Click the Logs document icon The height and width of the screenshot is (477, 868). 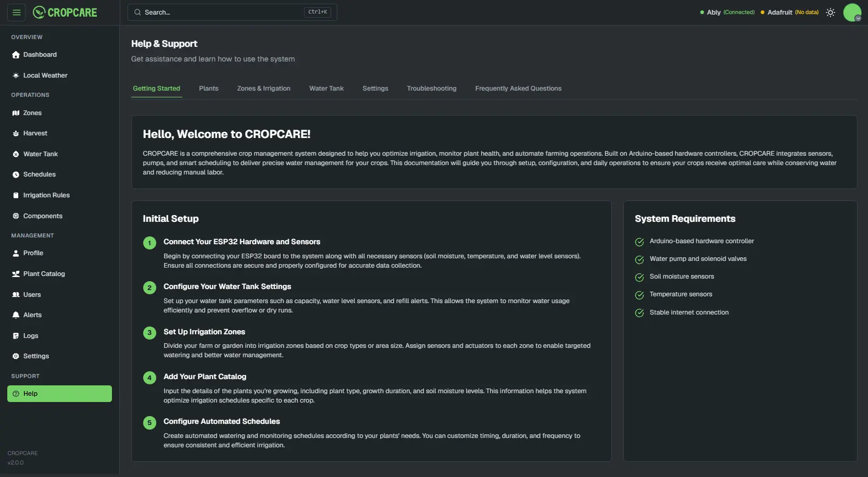pyautogui.click(x=16, y=336)
